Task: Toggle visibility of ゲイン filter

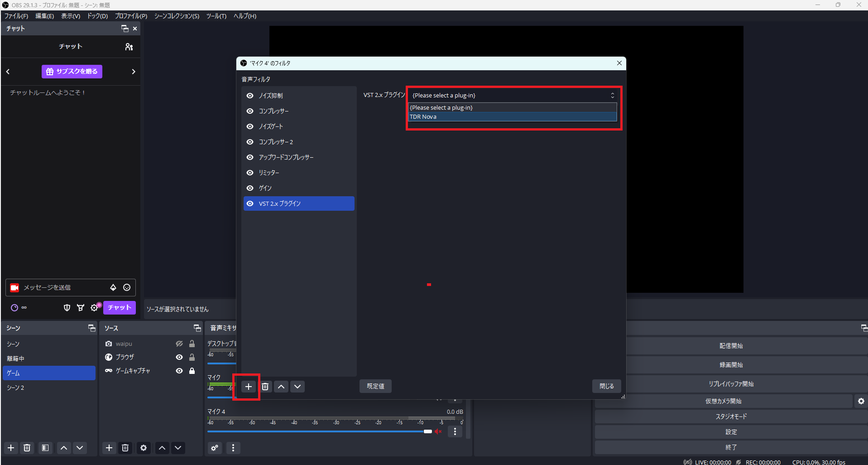Action: (x=250, y=188)
